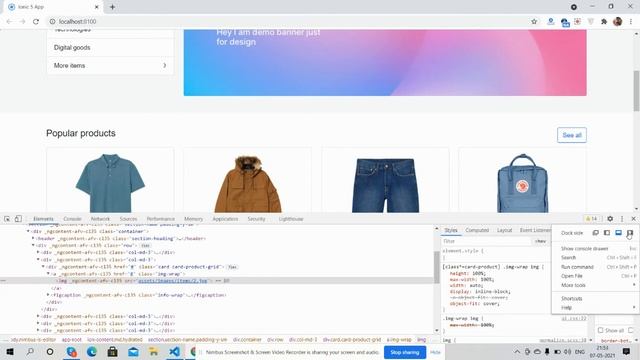
Task: Click Stop sharing button
Action: point(404,352)
